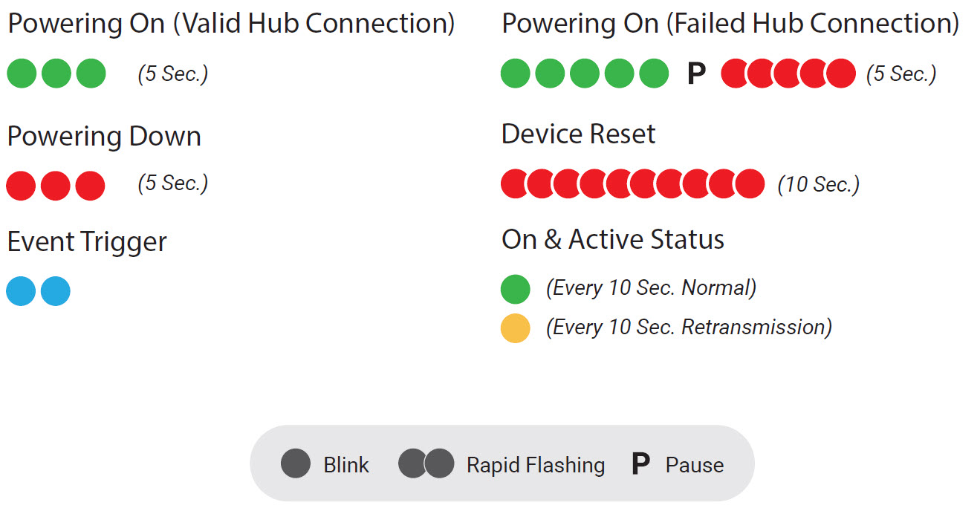Click the green Normal status dot
Screen dimensions: 980x511
coord(516,289)
